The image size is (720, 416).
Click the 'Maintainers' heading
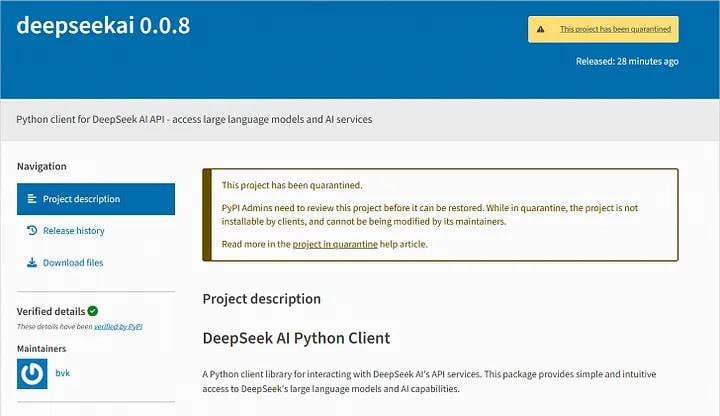point(41,349)
